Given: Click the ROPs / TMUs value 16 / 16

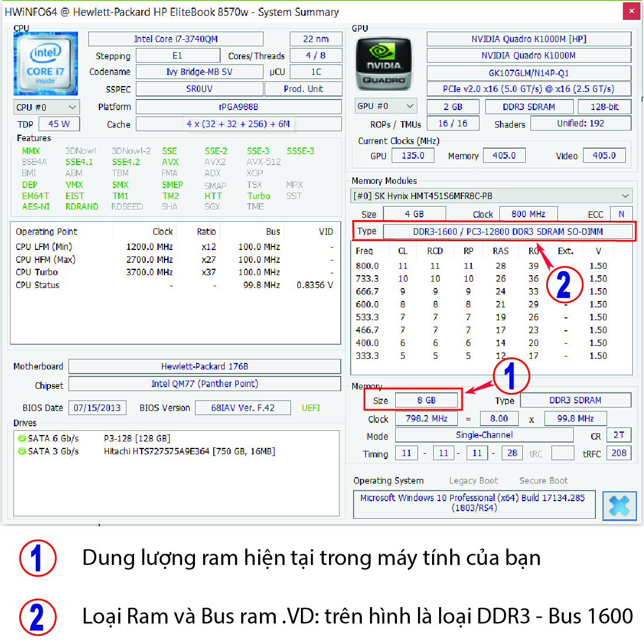Looking at the screenshot, I should click(453, 123).
